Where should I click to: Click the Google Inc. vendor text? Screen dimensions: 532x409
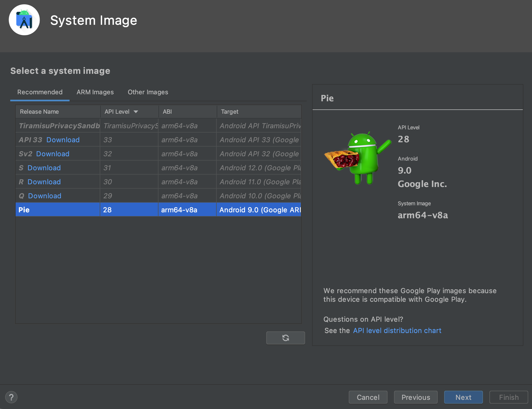[422, 184]
